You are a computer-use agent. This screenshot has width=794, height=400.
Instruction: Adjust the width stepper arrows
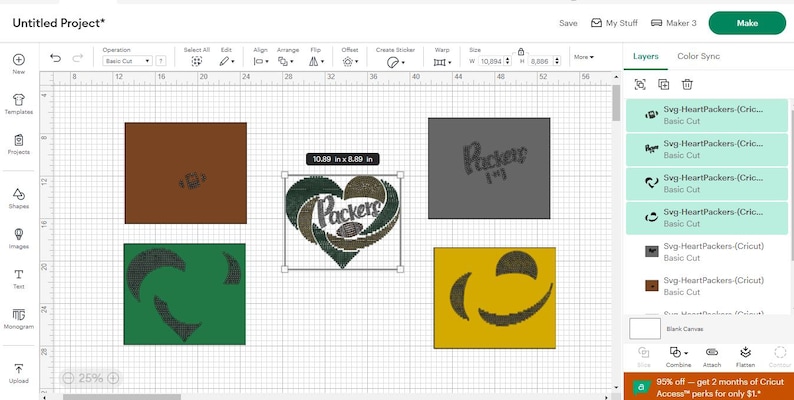[x=508, y=61]
